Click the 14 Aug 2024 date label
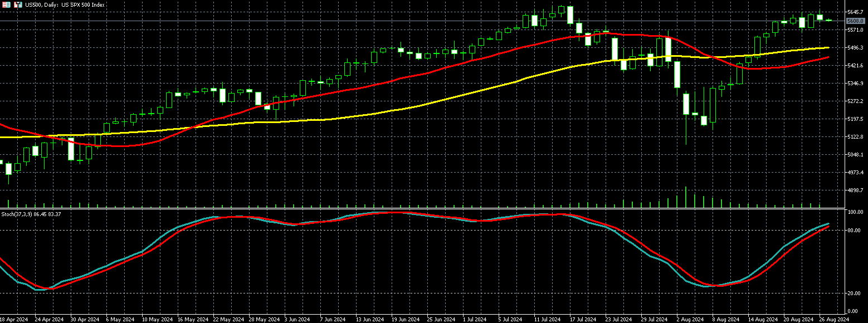The width and height of the screenshot is (868, 323). point(762,320)
